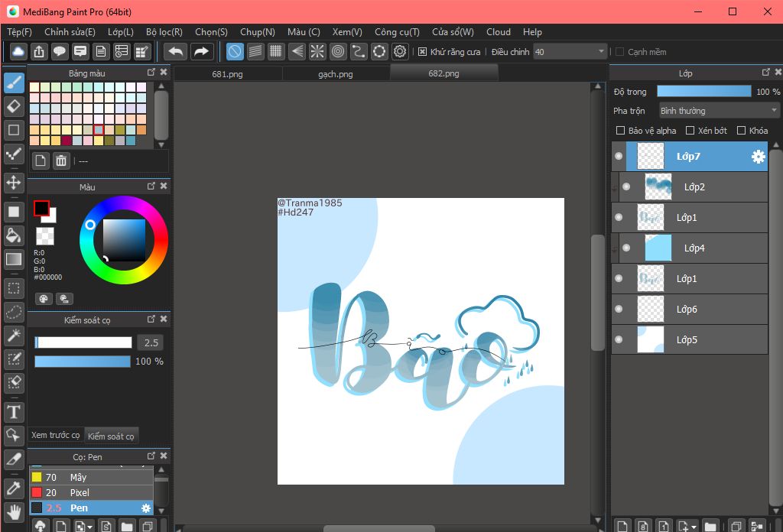This screenshot has width=783, height=532.
Task: Select the Pixel brush in the list
Action: point(92,492)
